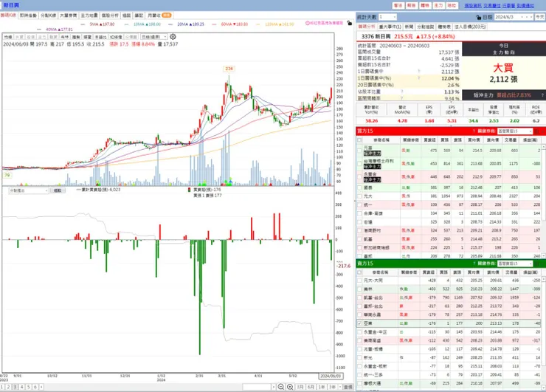Image resolution: width=546 pixels, height=392 pixels.
Task: Toggle the 均線 chart overlay button
Action: click(8, 37)
